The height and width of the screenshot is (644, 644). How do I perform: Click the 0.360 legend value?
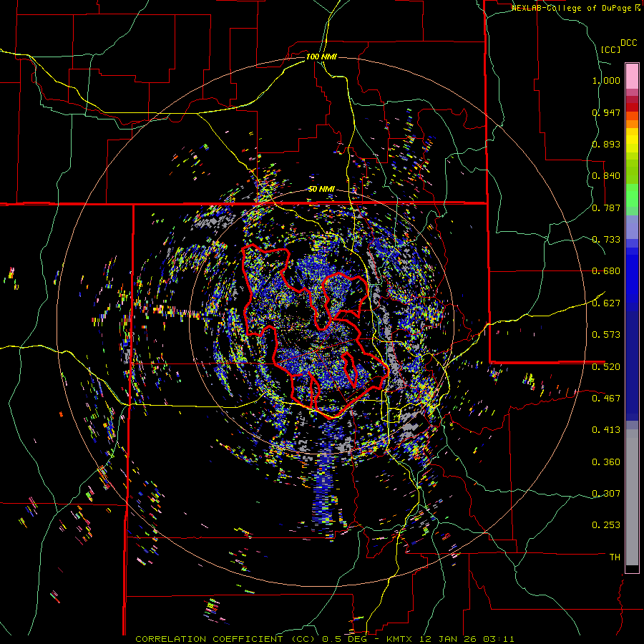click(x=606, y=462)
